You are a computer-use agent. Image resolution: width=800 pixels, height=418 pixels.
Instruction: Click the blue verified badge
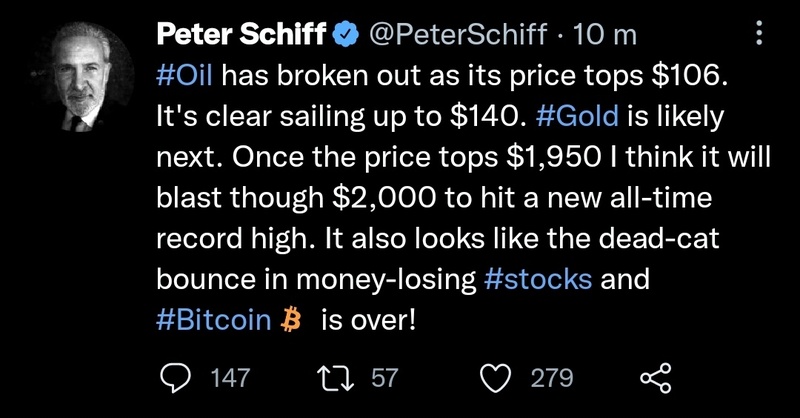(342, 35)
